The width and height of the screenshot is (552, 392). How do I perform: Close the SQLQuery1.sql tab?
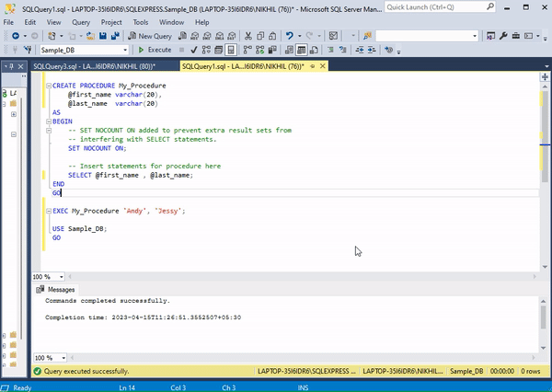pos(323,66)
